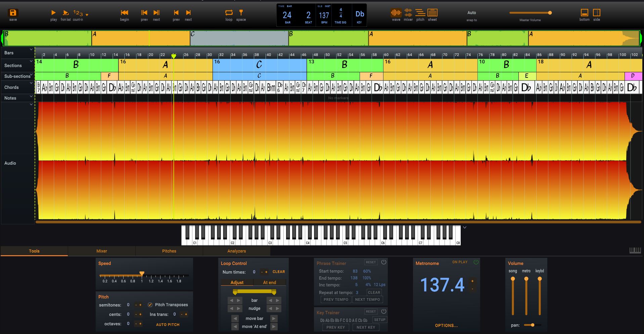
Task: Toggle the bottom panel icon
Action: pyautogui.click(x=584, y=13)
